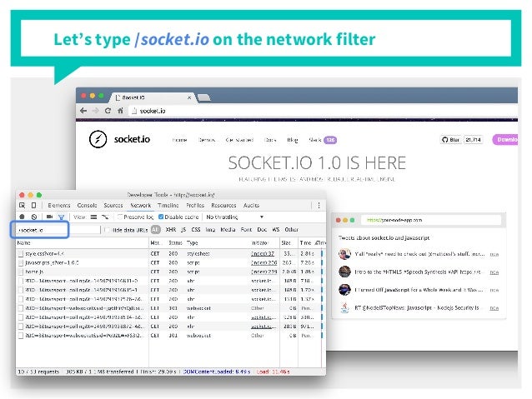Viewport: 532px width, 399px height.
Task: Filter requests by JS
Action: click(183, 230)
